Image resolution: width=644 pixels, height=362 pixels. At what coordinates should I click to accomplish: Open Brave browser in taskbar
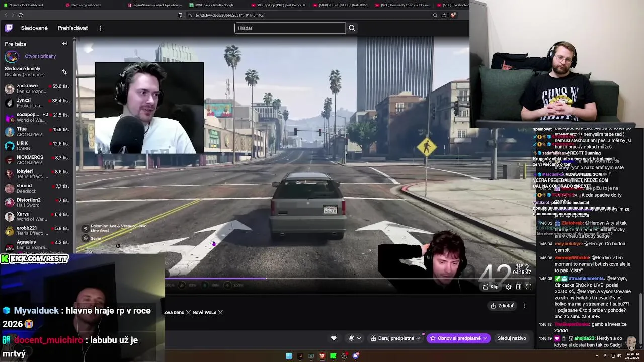[322, 356]
